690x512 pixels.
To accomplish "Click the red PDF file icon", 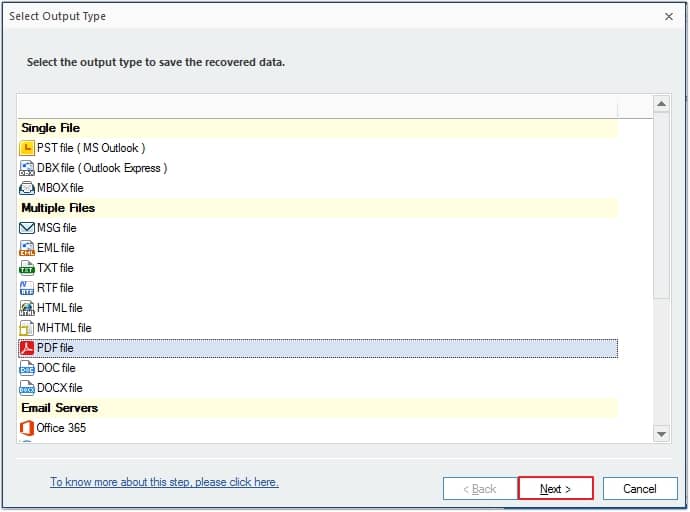I will 27,348.
